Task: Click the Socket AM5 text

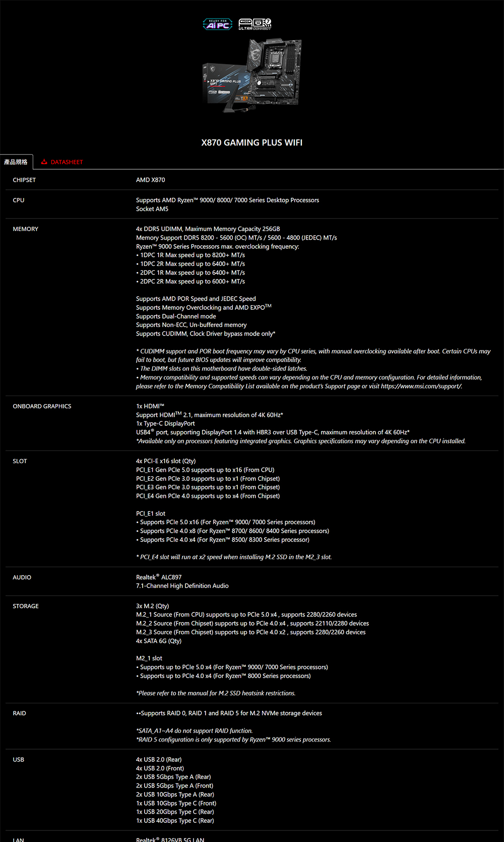Action: click(x=152, y=209)
